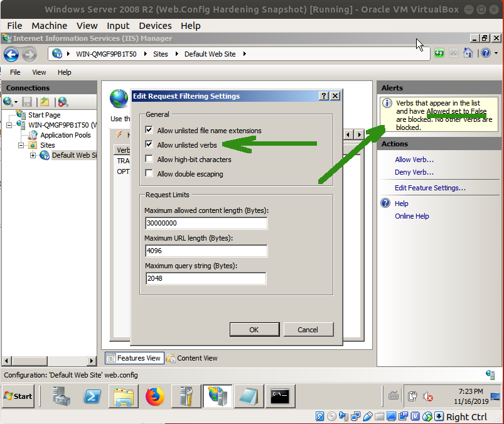Click the Forward navigation arrow in IIS Manager
The height and width of the screenshot is (424, 504).
pyautogui.click(x=29, y=55)
